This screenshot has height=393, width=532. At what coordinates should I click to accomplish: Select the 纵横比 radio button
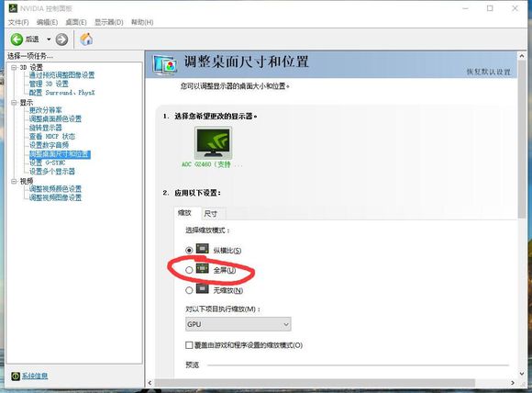coord(189,251)
